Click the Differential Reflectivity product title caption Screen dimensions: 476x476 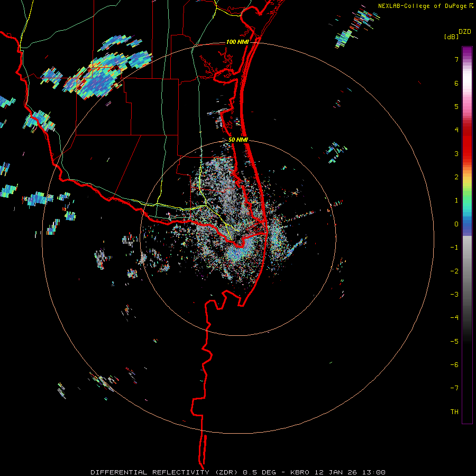point(238,472)
